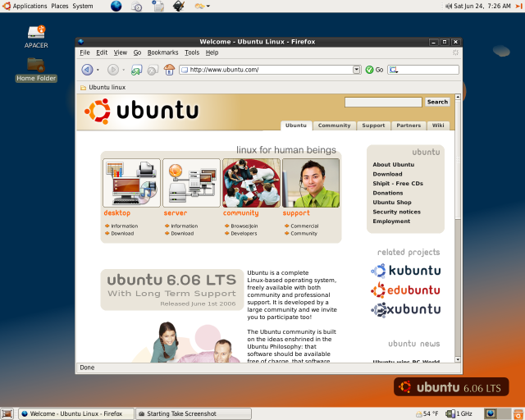This screenshot has width=525, height=420.
Task: Click the Ubuntu linux bookmark folder
Action: 103,88
